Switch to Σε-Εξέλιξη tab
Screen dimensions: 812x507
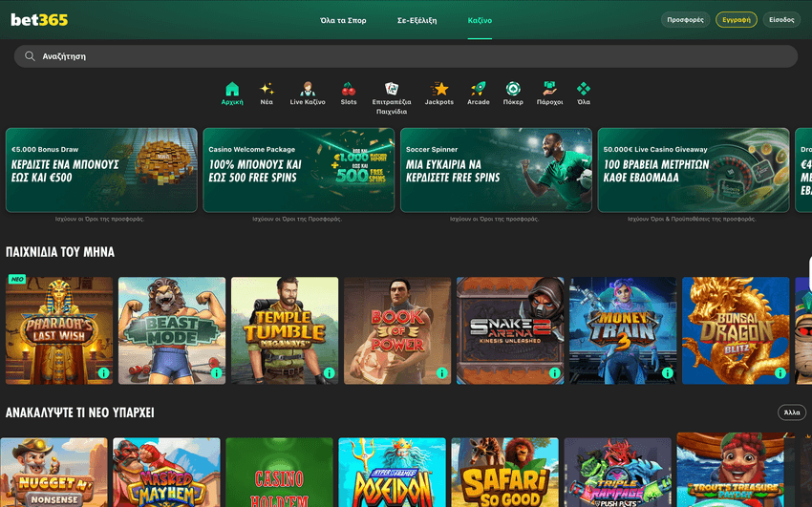[417, 20]
